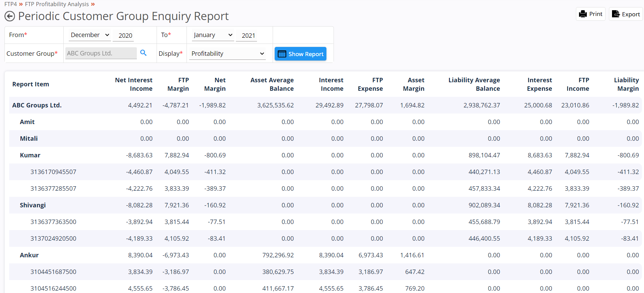Click the printer icon in Print button

(583, 14)
